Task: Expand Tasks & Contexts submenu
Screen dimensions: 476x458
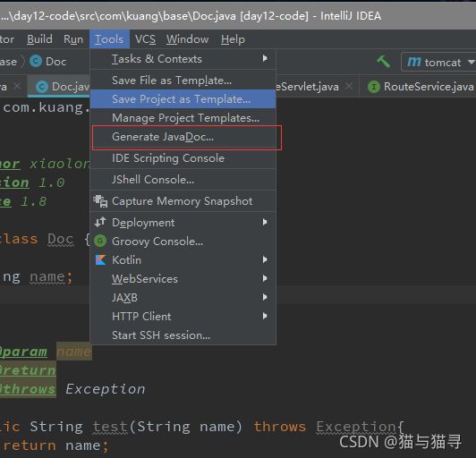Action: point(183,58)
